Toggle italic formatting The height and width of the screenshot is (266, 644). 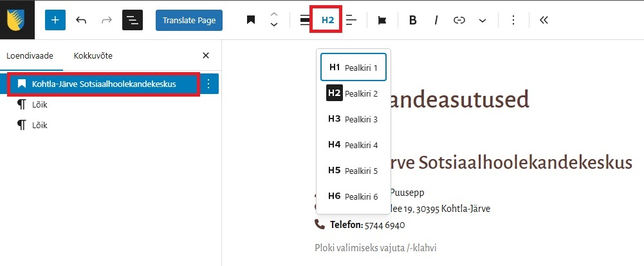pyautogui.click(x=436, y=20)
